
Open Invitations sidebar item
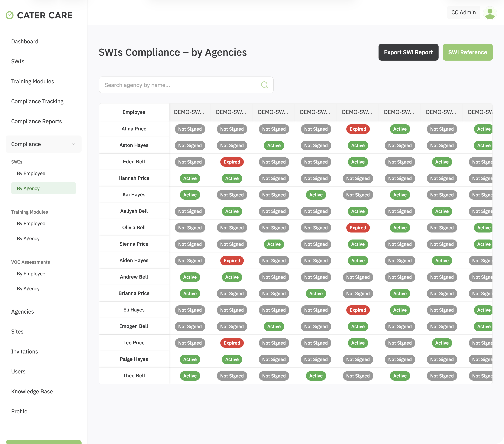pyautogui.click(x=25, y=352)
